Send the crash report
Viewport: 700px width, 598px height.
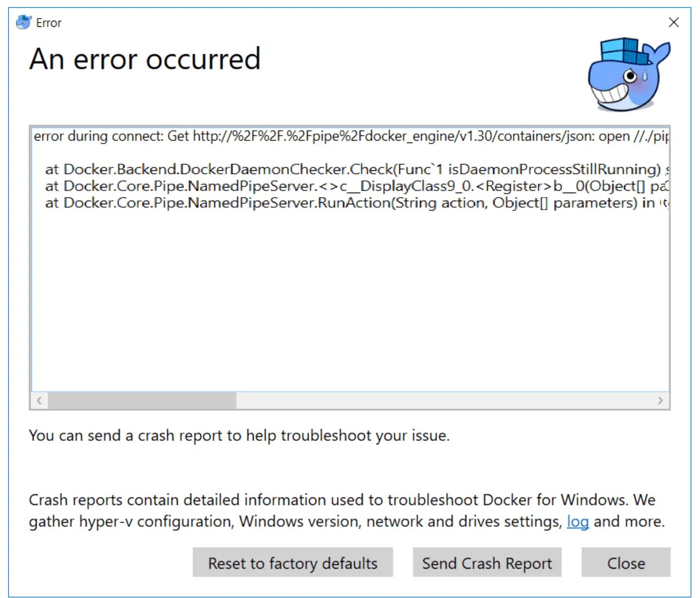coord(487,563)
